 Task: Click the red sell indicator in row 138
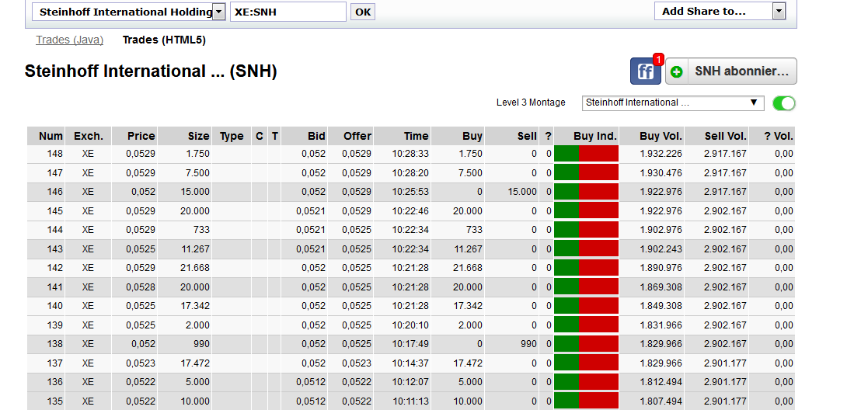point(598,344)
